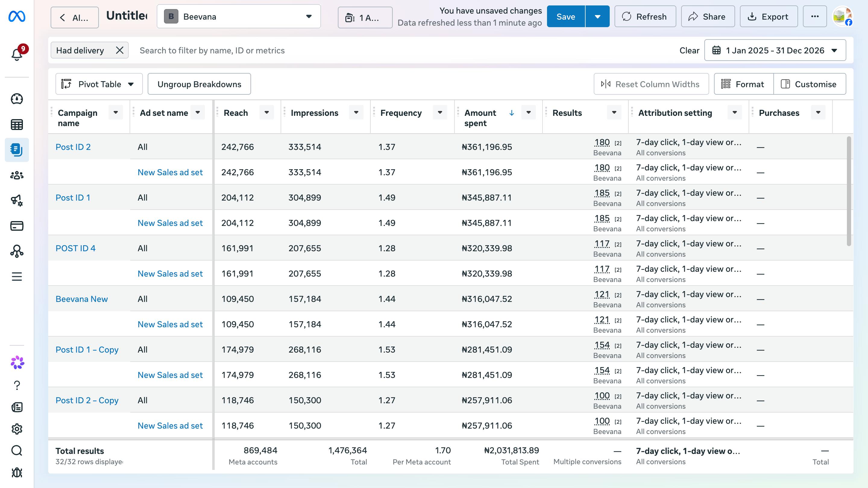Open New Sales ad set with reach 109,450
Screen dimensions: 868x488
point(170,324)
